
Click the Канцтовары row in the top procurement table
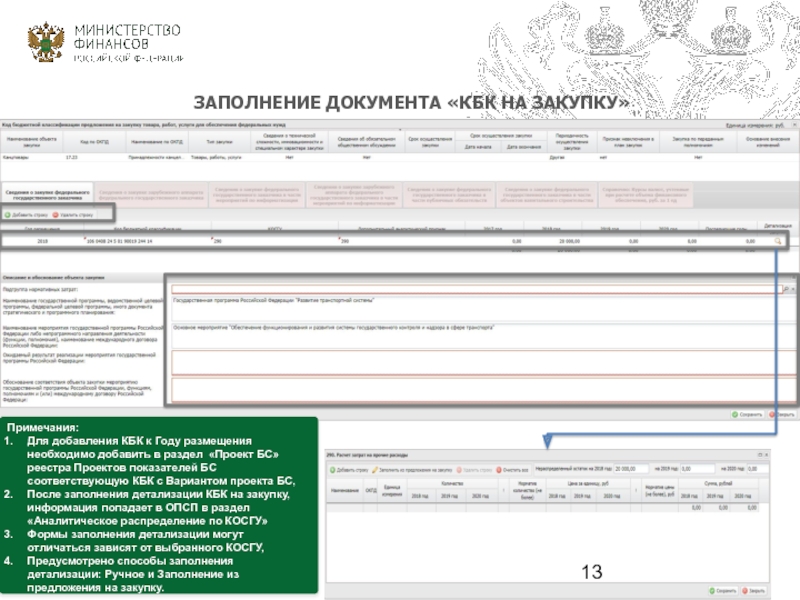coord(398,157)
